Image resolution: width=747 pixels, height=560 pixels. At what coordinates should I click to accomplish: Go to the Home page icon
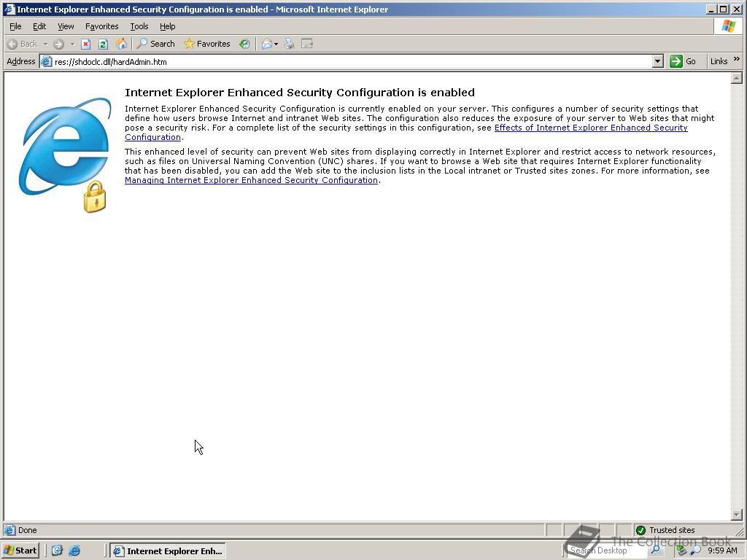(122, 44)
